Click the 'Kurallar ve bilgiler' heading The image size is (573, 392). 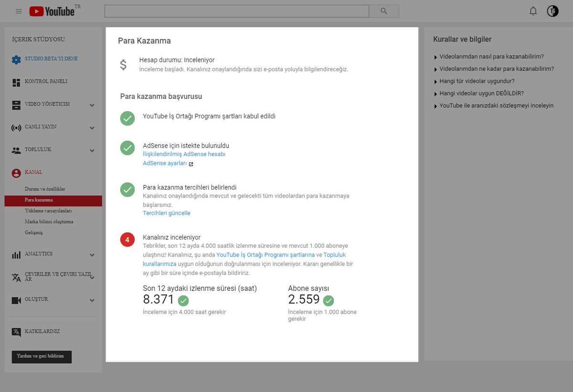462,39
